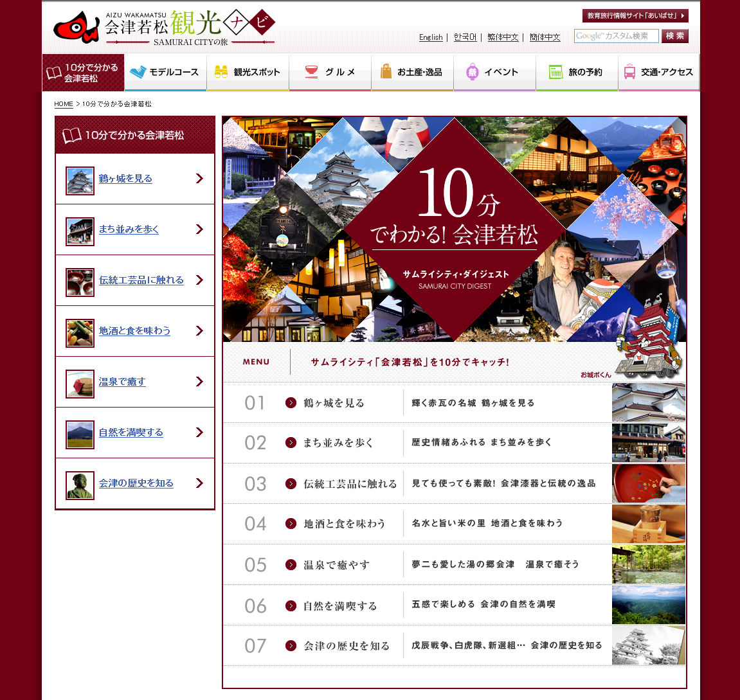Screen dimensions: 740x700
Task: Click the townscape photo in menu row 02
Action: pos(649,442)
